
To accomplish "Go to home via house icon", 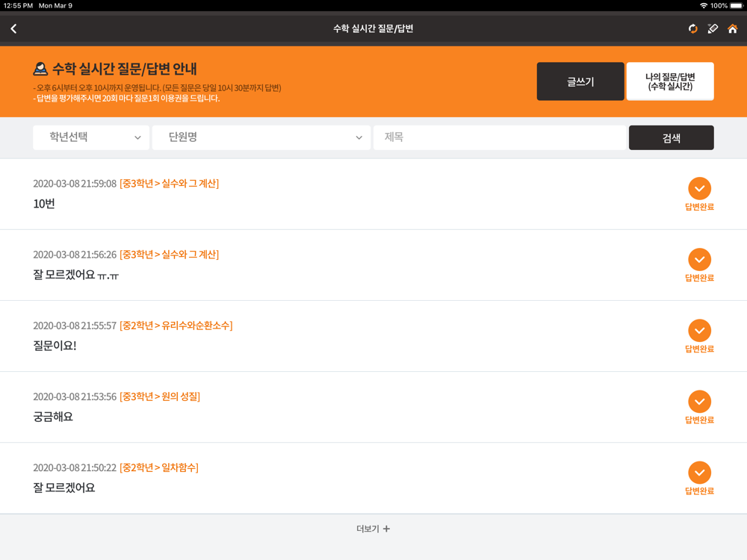I will click(733, 28).
